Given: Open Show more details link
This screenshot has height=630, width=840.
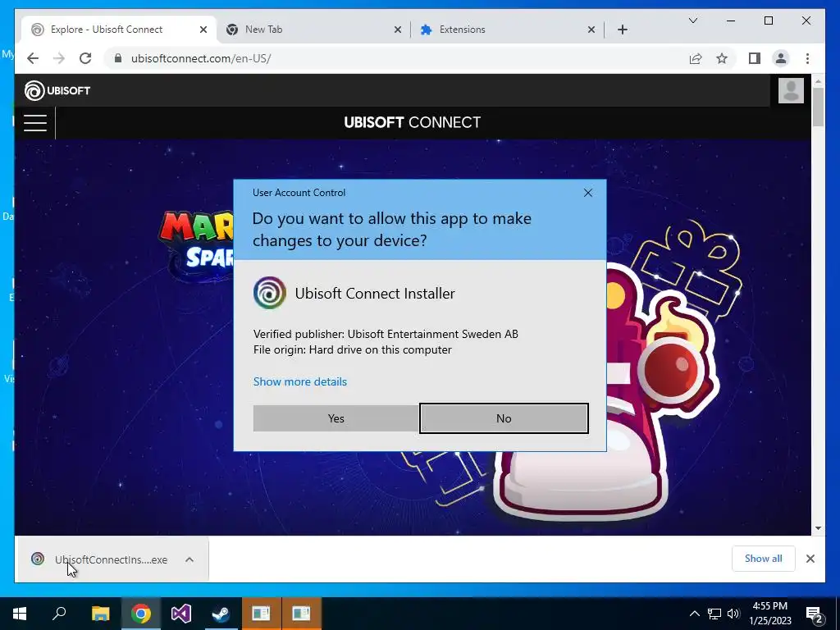Looking at the screenshot, I should tap(300, 381).
